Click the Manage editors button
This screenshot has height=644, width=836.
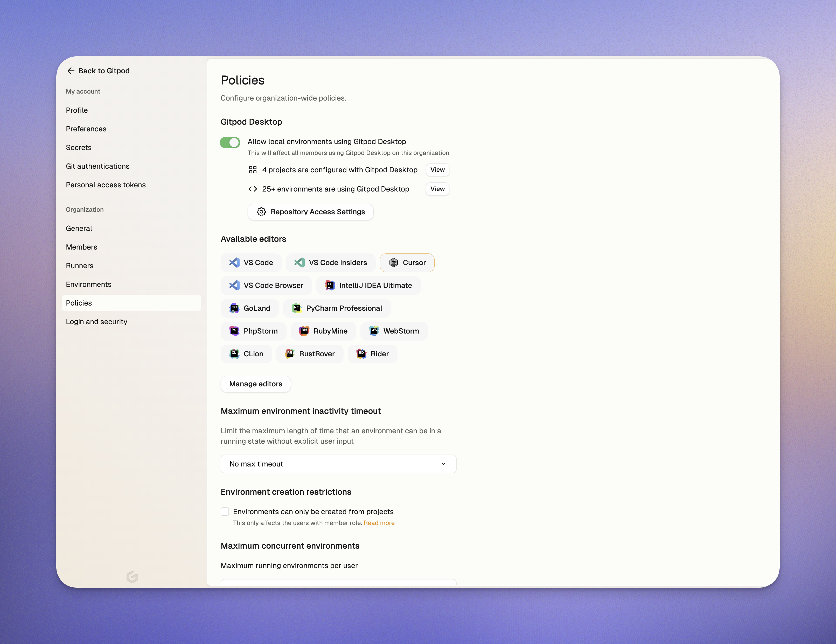coord(255,384)
